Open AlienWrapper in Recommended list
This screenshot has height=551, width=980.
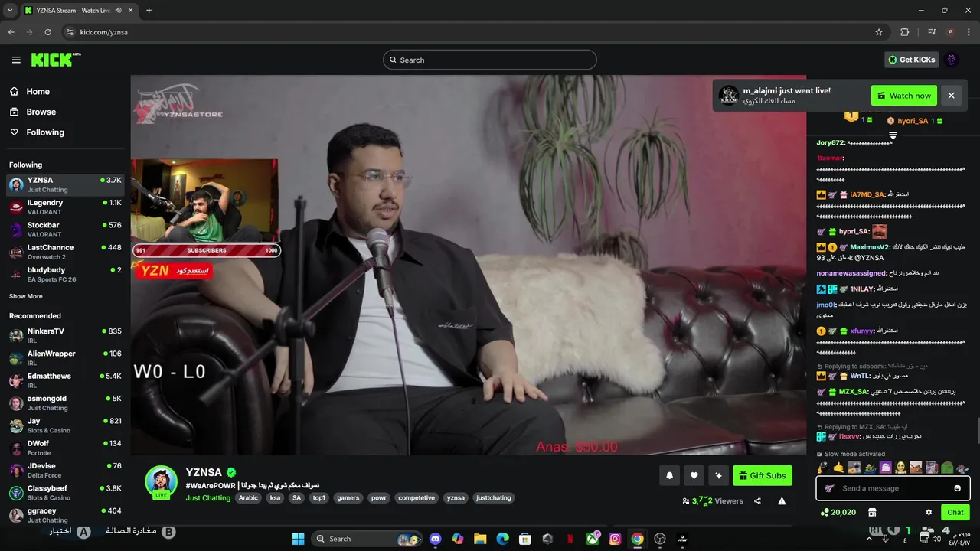65,358
